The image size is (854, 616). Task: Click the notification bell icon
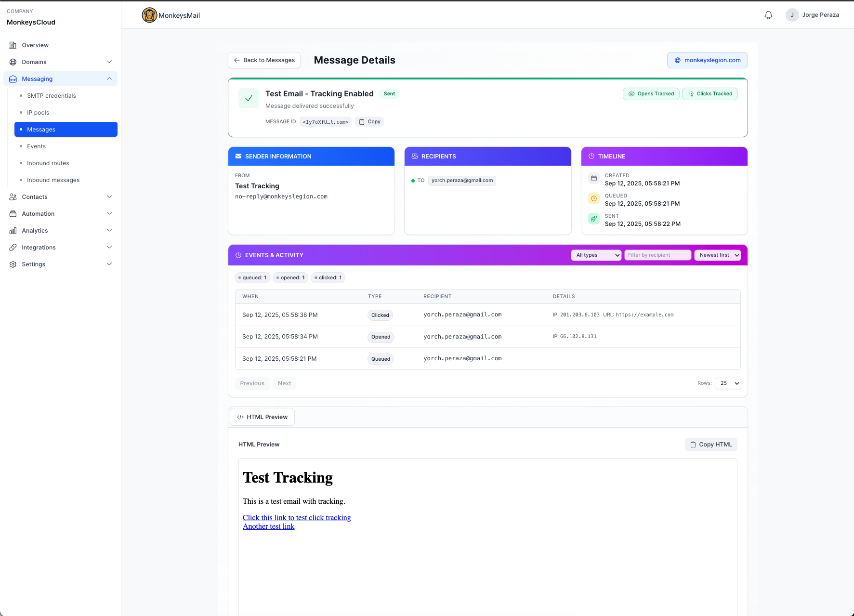(x=768, y=15)
